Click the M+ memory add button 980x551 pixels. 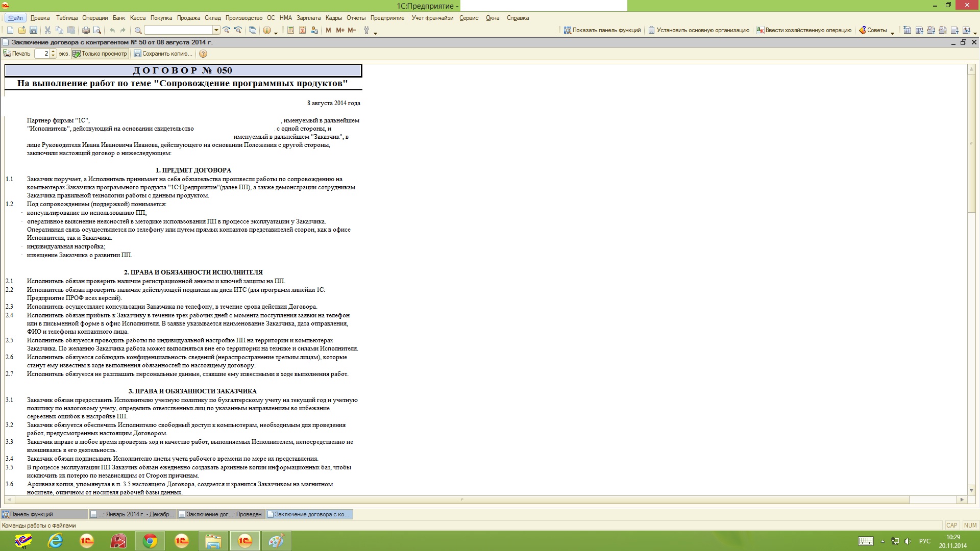tap(340, 30)
